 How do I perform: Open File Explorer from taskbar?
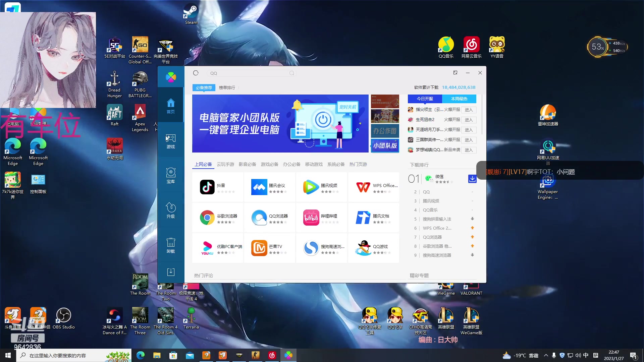(157, 355)
